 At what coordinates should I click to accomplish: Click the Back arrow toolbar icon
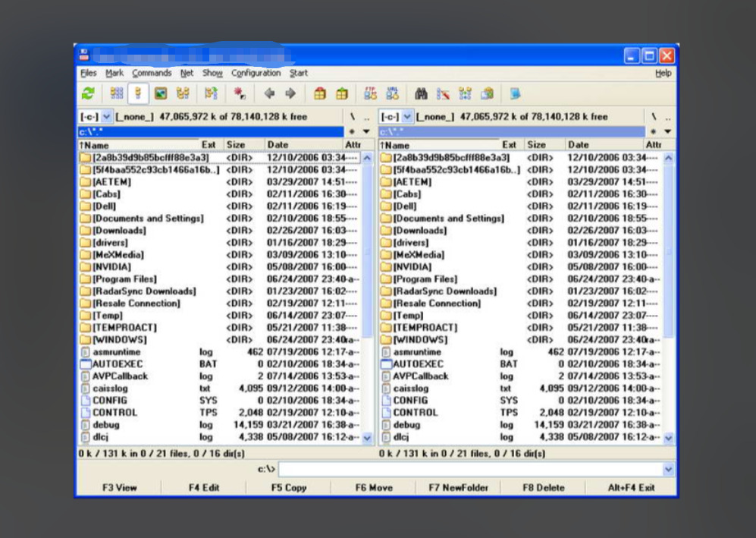[x=269, y=93]
